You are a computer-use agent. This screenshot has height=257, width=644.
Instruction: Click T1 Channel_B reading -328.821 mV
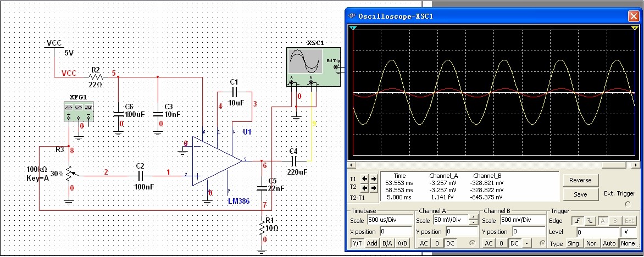point(487,183)
